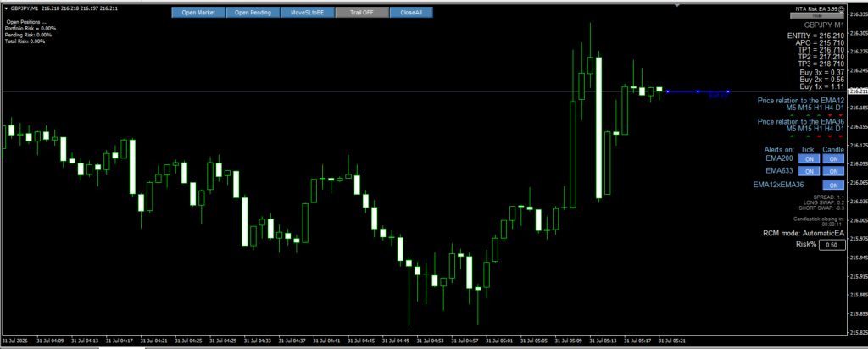Viewport: 868px width, 349px height.
Task: Toggle EMA633 Tick alert ON button
Action: point(809,171)
